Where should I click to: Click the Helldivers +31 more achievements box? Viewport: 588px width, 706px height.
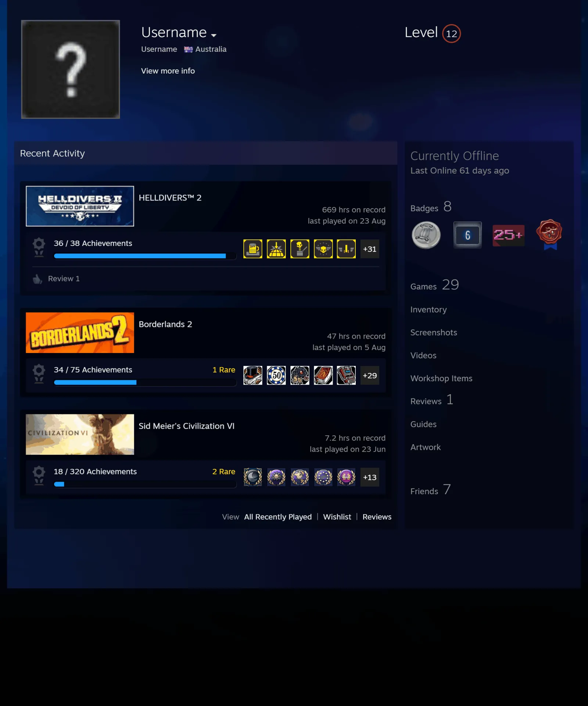370,249
